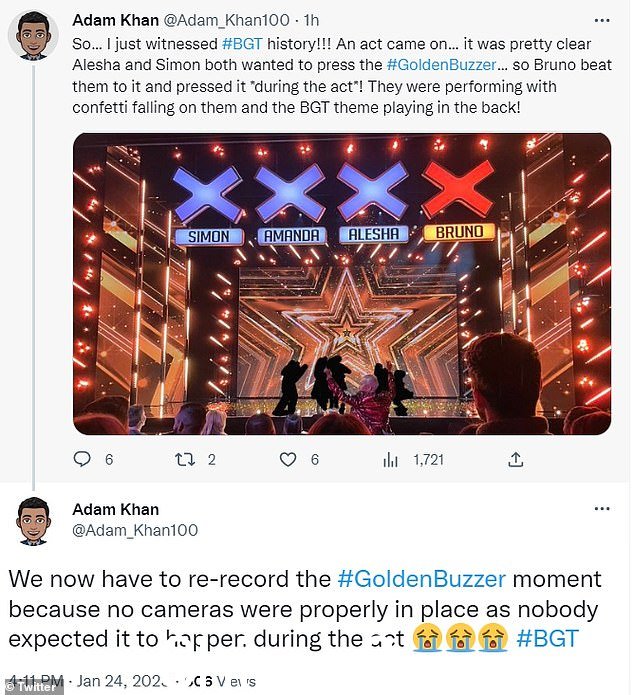Click Adam Khan's avatar on first tweet
634x695 pixels.
click(x=33, y=35)
